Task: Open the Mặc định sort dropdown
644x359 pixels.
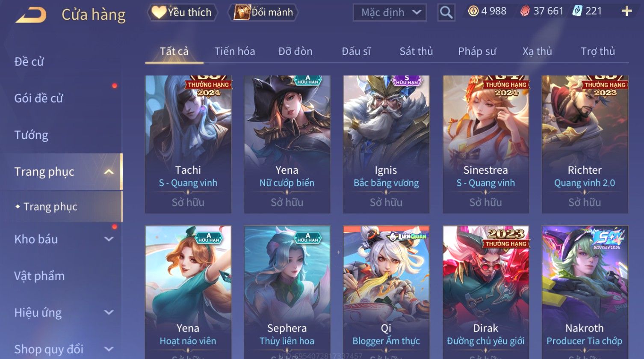Action: [x=390, y=12]
